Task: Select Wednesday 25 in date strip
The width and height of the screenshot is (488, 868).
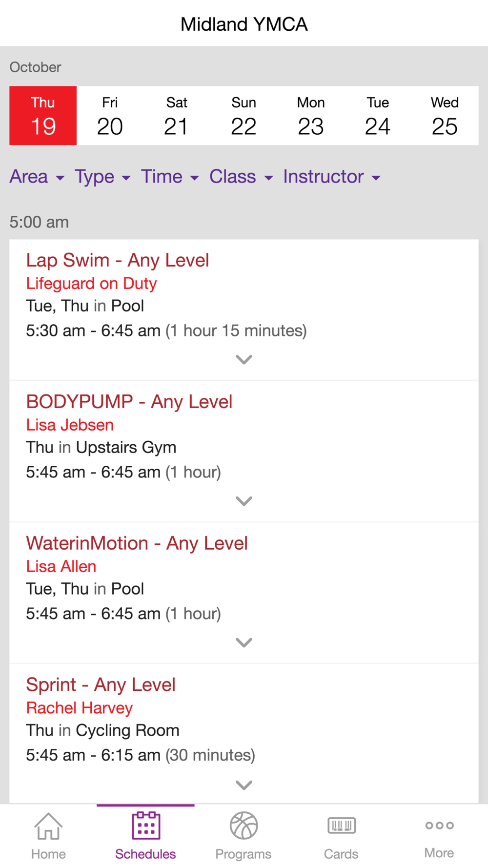Action: pyautogui.click(x=445, y=116)
